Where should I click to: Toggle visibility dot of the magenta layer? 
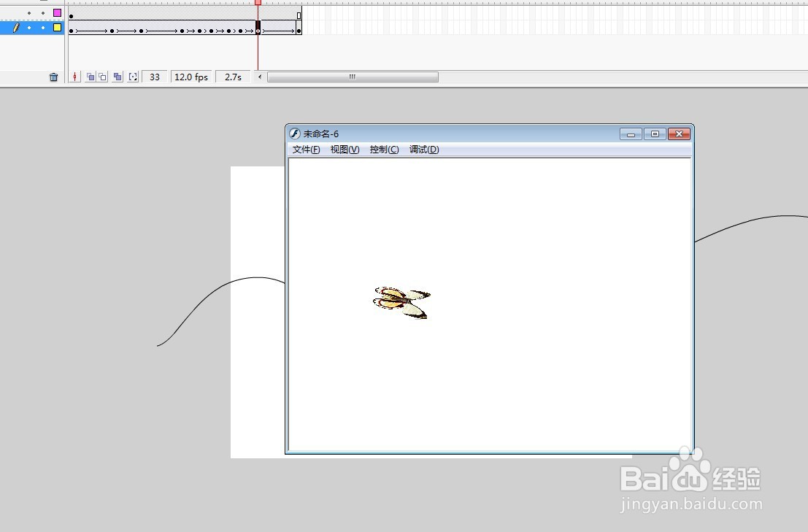point(29,13)
